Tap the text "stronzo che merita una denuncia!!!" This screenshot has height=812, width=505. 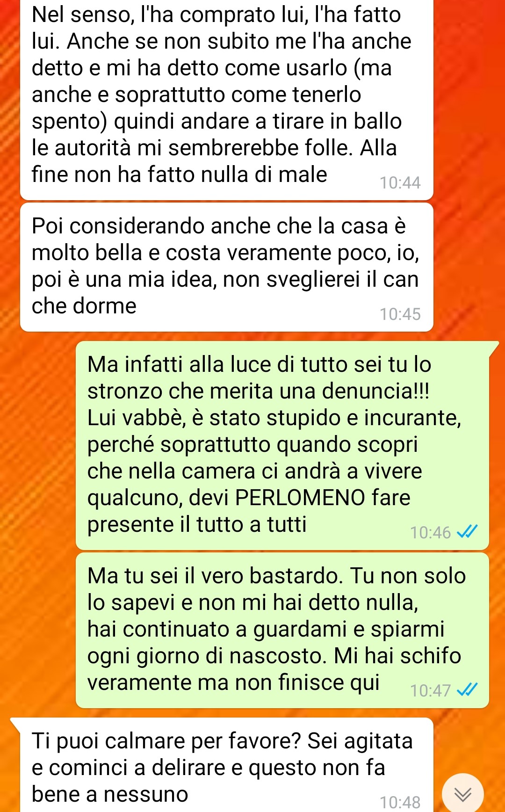point(258,391)
